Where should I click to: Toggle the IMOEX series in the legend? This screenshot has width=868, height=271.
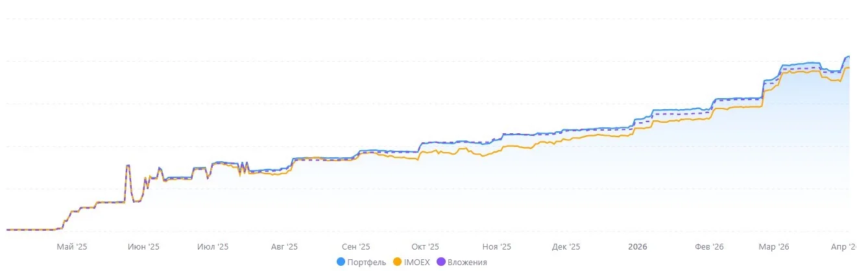(x=411, y=262)
